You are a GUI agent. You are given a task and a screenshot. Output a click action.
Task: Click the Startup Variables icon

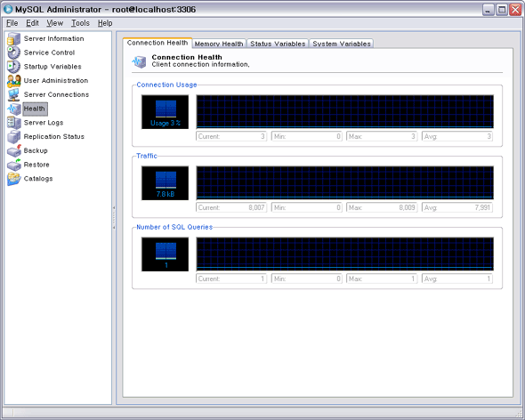pyautogui.click(x=13, y=67)
